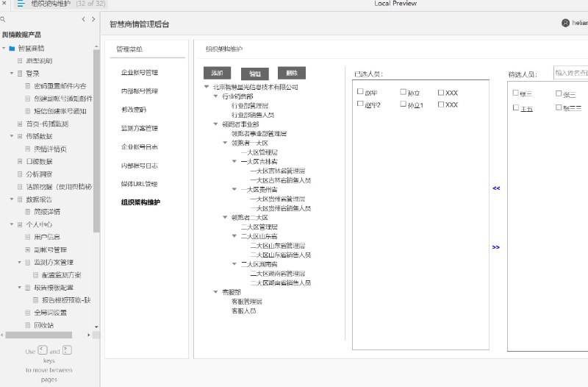Click the 添加 button
The width and height of the screenshot is (588, 387).
tap(217, 73)
